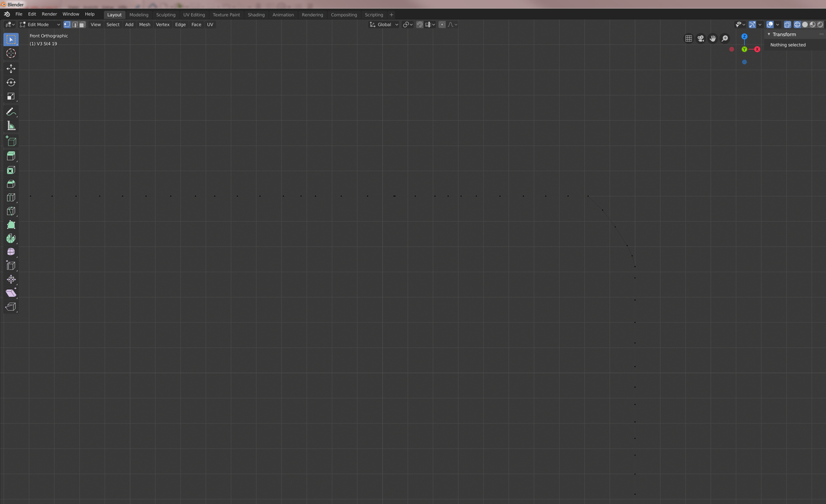Select the Add Cube tool
826x504 pixels.
click(11, 141)
